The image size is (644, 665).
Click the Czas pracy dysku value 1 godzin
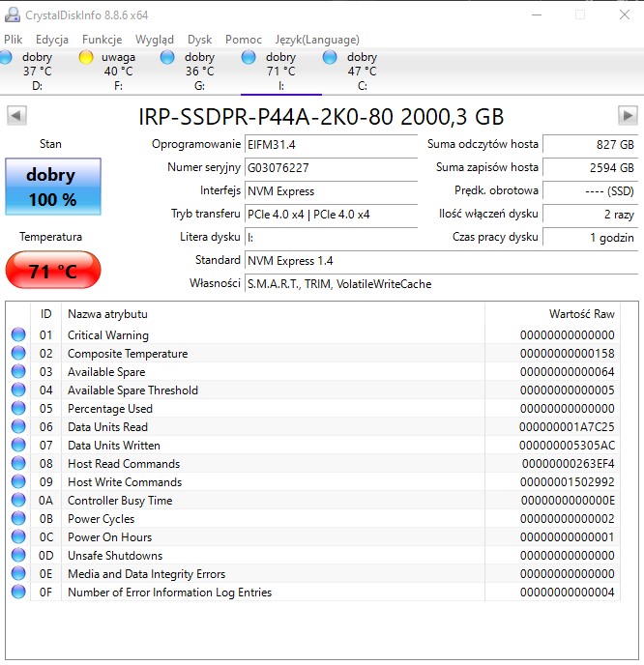coord(590,238)
